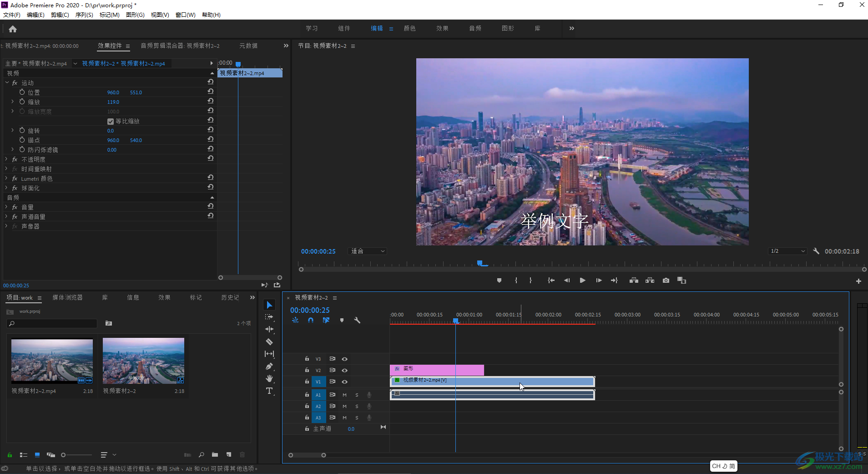Click the Program monitor playhead marker
The image size is (868, 474).
coord(480,263)
